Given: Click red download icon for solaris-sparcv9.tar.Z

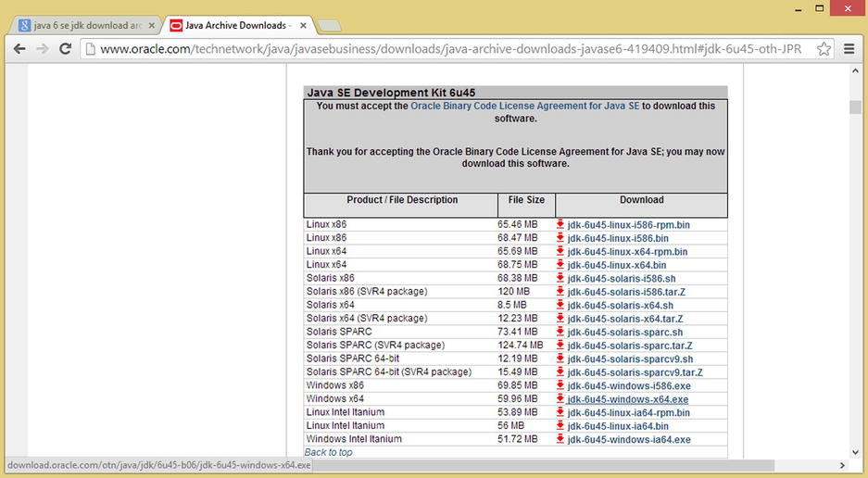Looking at the screenshot, I should [x=560, y=371].
